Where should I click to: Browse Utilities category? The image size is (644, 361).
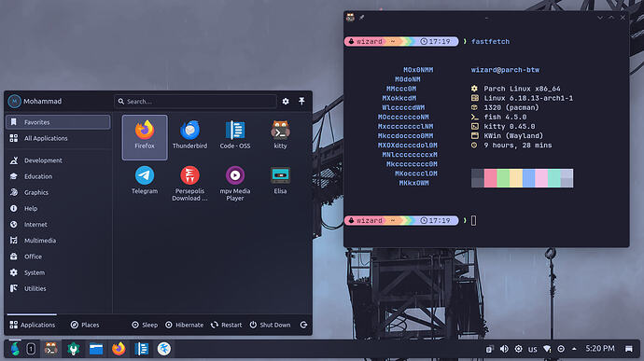pyautogui.click(x=58, y=288)
